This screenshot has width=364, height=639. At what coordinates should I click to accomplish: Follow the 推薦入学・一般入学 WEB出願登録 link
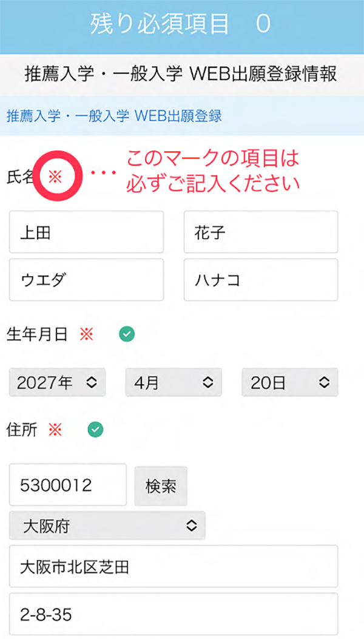coord(114,115)
